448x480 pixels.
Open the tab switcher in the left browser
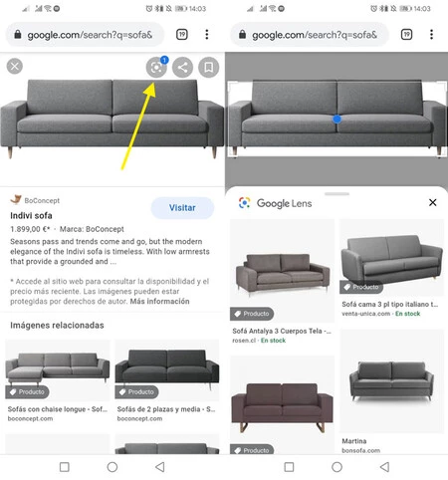182,35
